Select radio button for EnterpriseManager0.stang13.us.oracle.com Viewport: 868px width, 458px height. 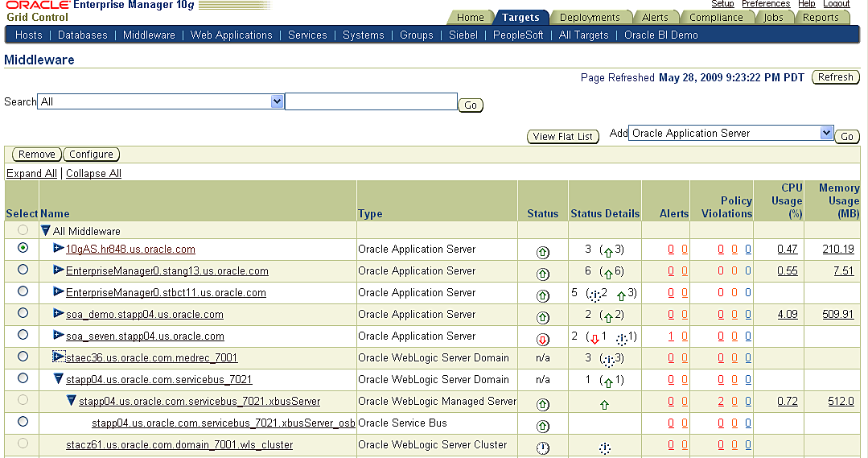23,269
